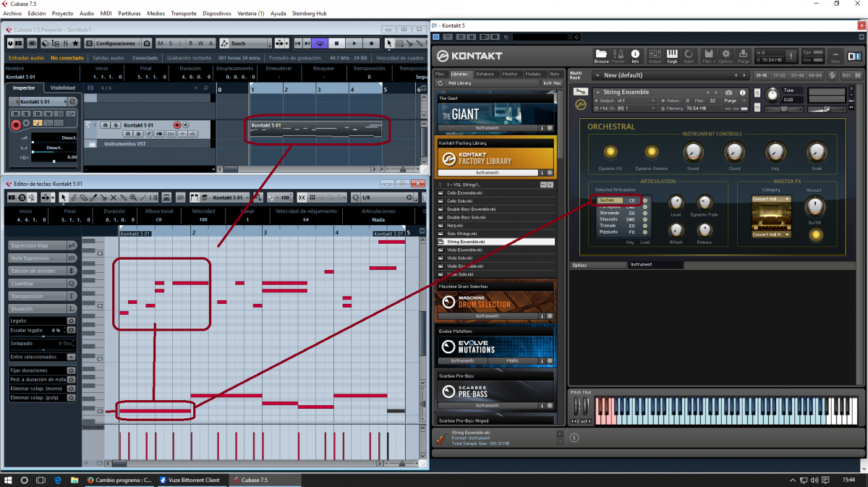
Task: Open Kontakt Options gear
Action: 726,56
